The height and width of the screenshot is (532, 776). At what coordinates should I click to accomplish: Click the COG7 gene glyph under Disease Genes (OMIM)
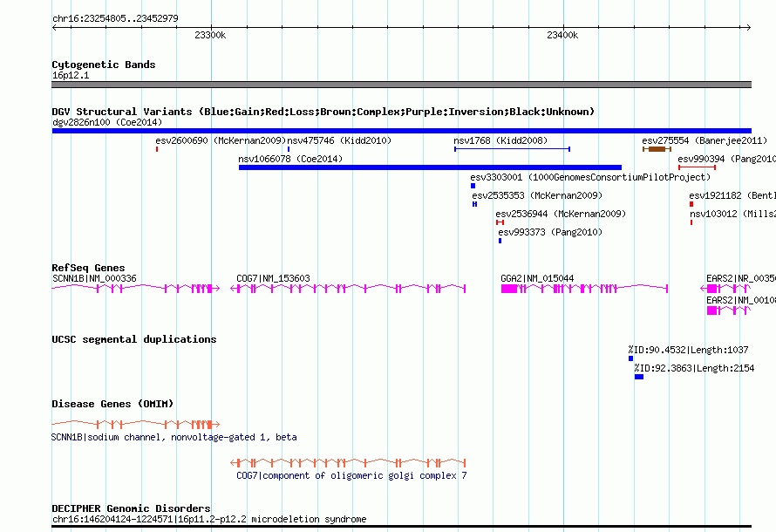[348, 463]
